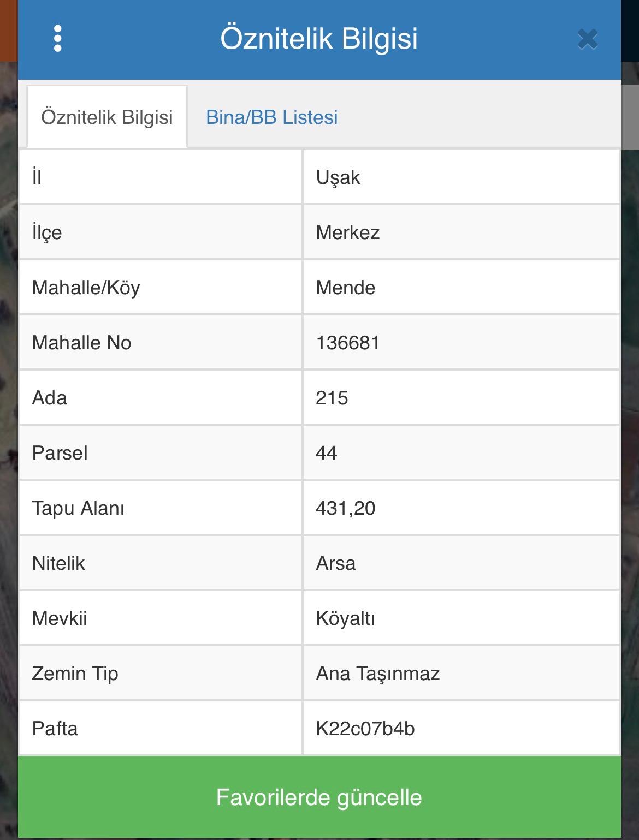Click the Pafta row label
Viewport: 639px width, 840px height.
55,729
